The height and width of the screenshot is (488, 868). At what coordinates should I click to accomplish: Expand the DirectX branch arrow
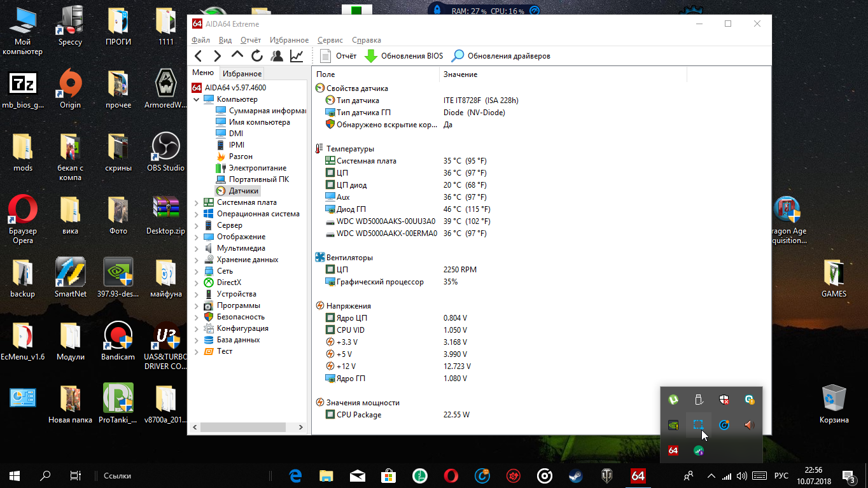[x=197, y=282]
